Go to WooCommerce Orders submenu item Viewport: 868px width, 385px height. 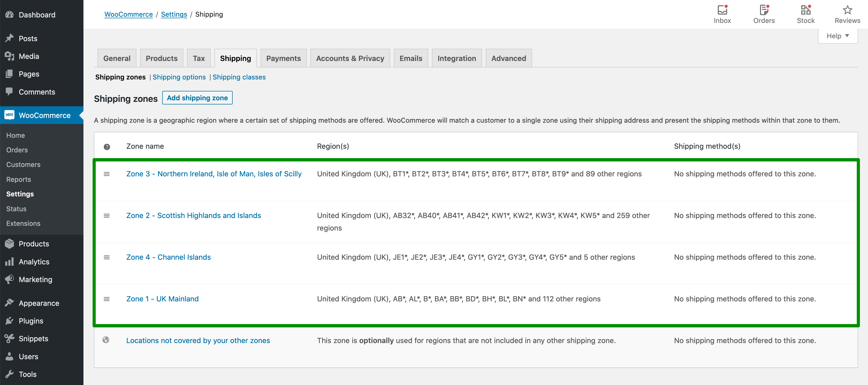17,150
